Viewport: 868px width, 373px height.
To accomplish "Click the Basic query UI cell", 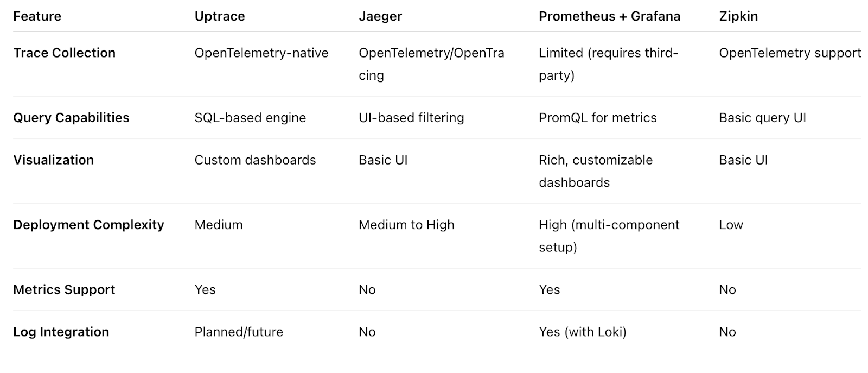I will coord(762,118).
